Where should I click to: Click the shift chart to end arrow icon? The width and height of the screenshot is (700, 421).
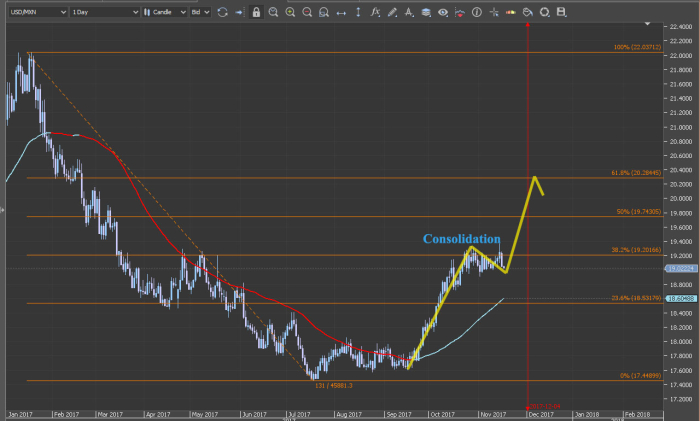pos(239,12)
